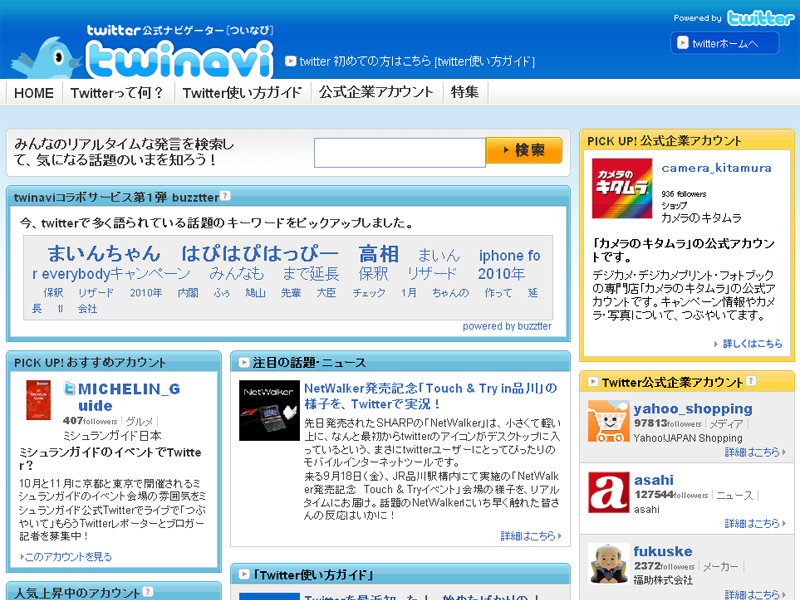Click keyword まで延長
The height and width of the screenshot is (600, 800).
[311, 274]
